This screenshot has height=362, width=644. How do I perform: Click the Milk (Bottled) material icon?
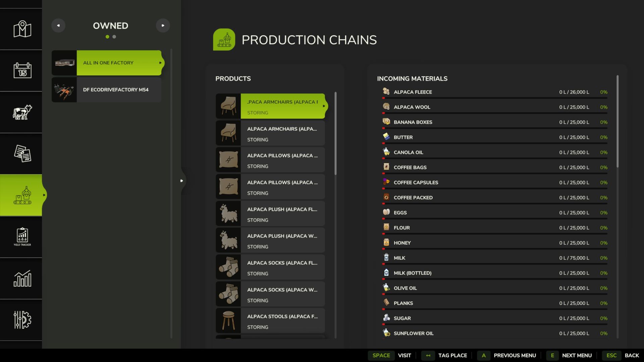(386, 273)
